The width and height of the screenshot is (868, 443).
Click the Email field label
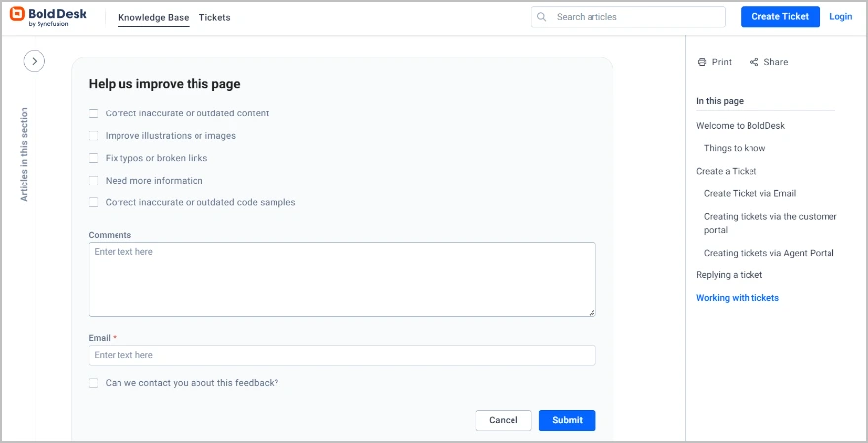[100, 337]
